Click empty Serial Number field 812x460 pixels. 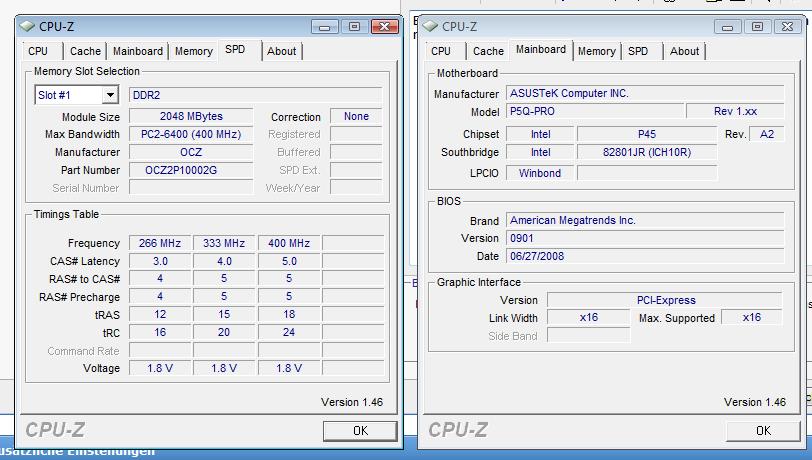coord(191,188)
